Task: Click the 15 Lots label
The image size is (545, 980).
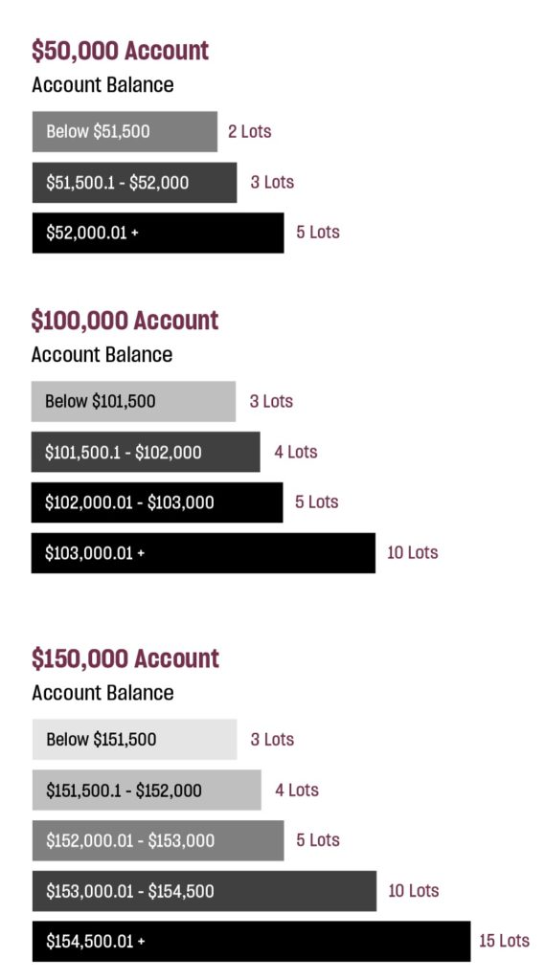Action: (x=505, y=941)
